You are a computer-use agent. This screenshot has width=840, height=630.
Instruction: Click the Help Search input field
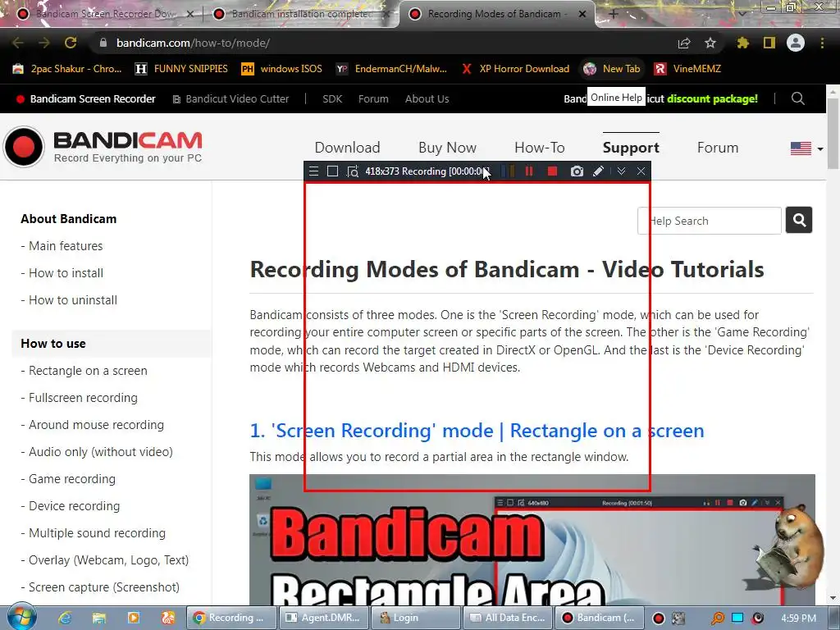(x=710, y=221)
